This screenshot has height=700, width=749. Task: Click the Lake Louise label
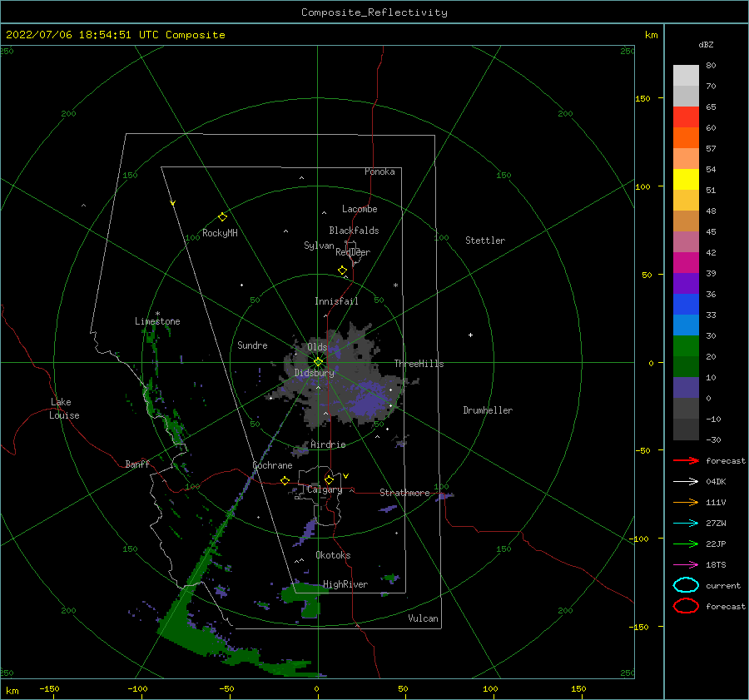click(x=64, y=409)
